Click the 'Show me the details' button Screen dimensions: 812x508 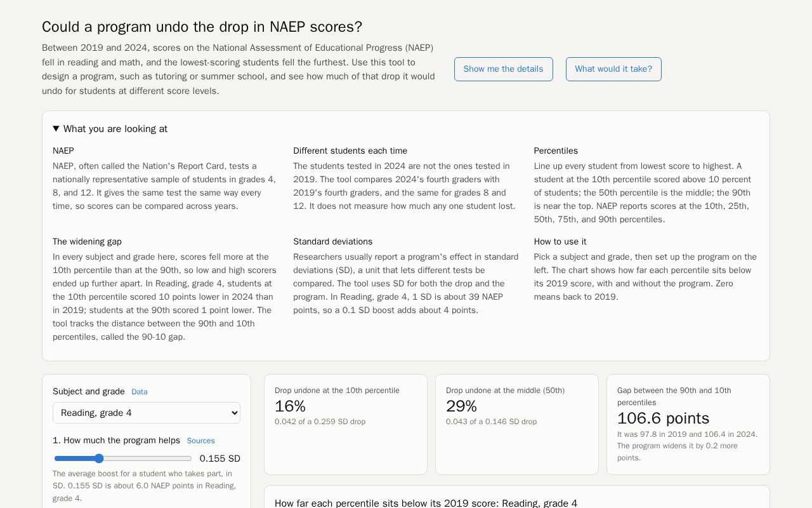[504, 69]
